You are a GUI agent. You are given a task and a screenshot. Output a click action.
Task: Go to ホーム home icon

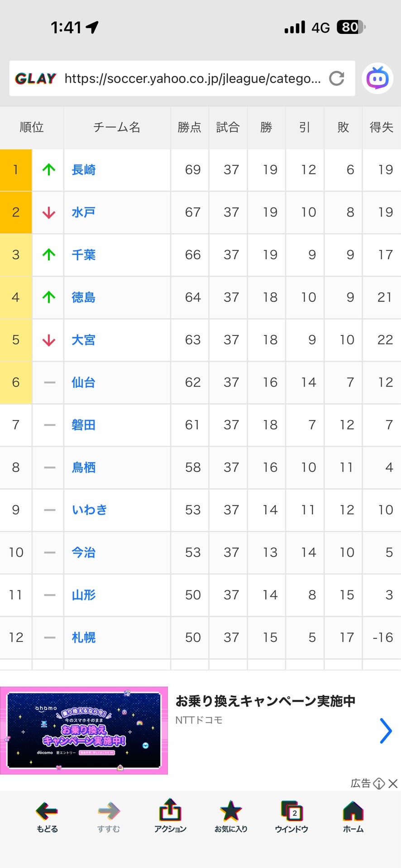pos(353,816)
